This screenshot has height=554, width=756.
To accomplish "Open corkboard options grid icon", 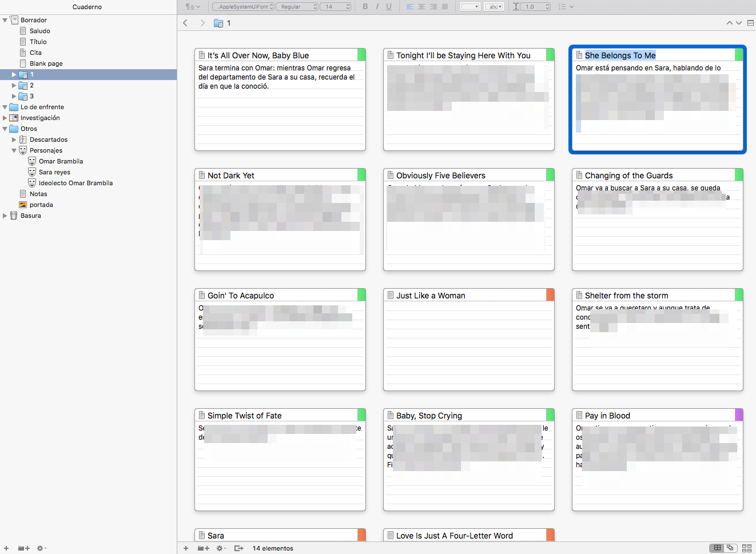I will point(747,548).
